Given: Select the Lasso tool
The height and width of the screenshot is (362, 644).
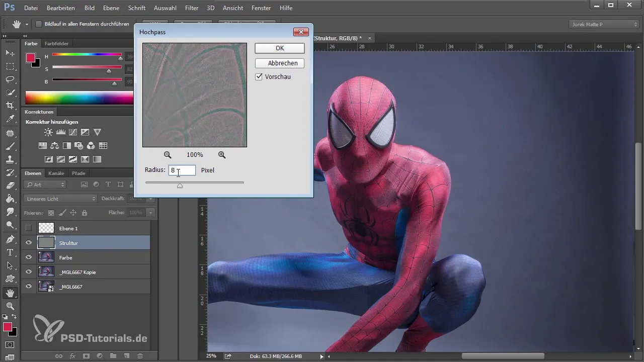Looking at the screenshot, I should (10, 79).
